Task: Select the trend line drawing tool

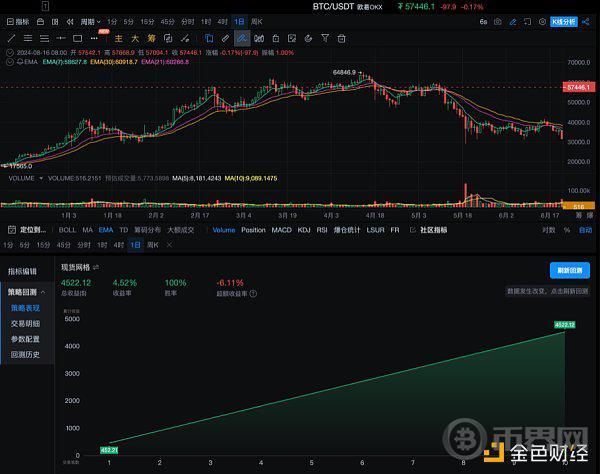Action: pyautogui.click(x=11, y=38)
